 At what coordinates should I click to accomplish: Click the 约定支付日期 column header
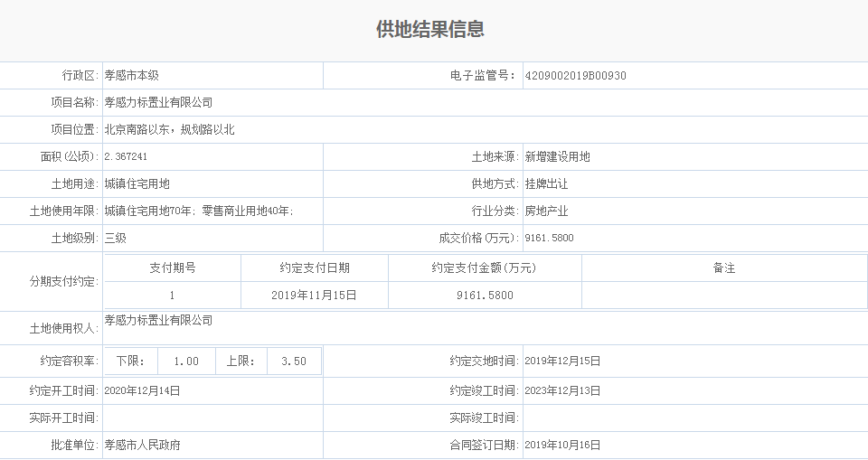click(x=315, y=268)
